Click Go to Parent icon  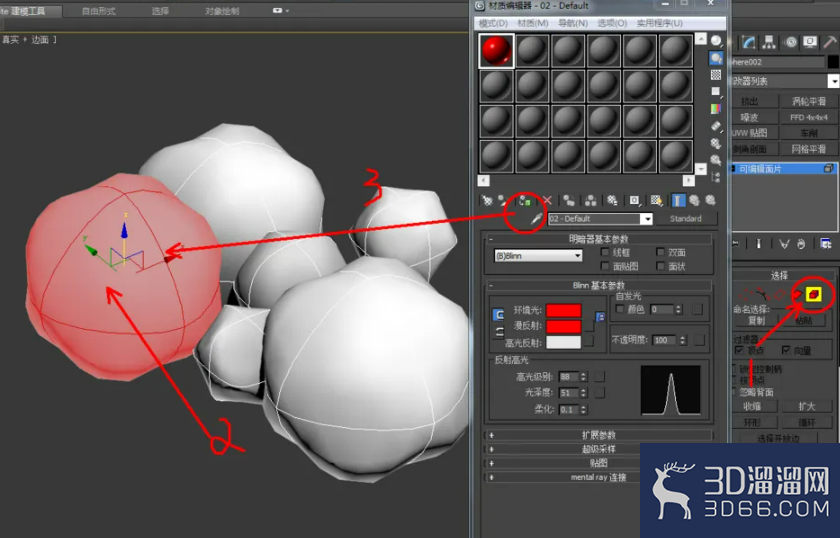694,200
